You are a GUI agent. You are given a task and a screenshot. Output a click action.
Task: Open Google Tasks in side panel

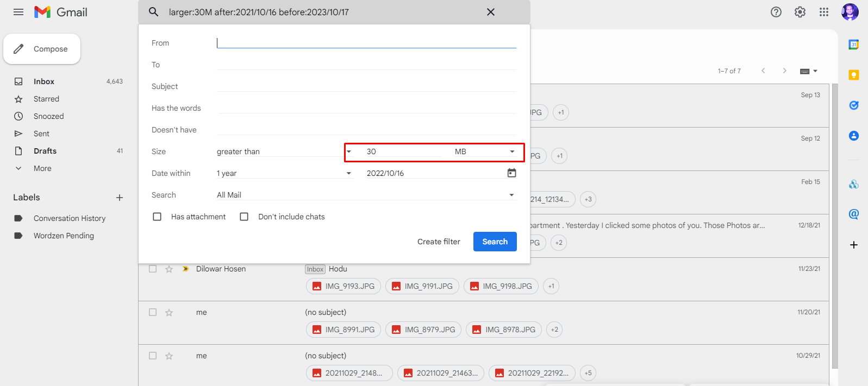coord(853,105)
